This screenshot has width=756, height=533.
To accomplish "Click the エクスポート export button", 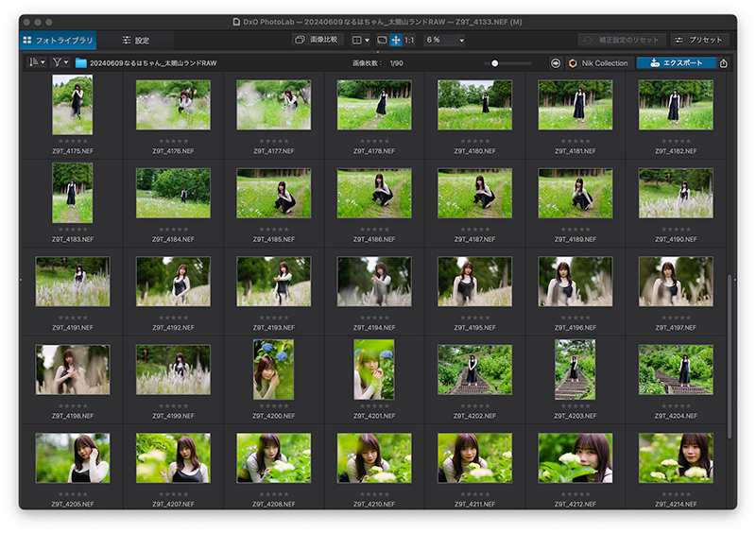I will click(676, 63).
